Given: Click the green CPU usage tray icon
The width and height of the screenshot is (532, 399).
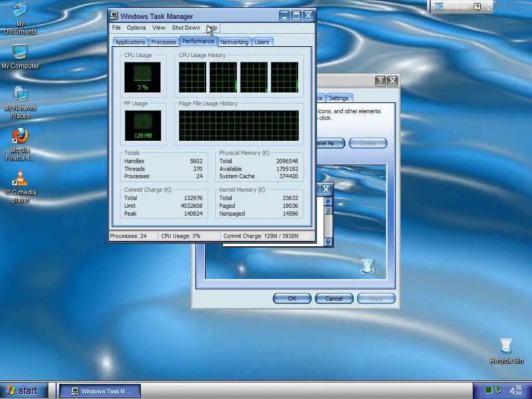Looking at the screenshot, I should (488, 390).
